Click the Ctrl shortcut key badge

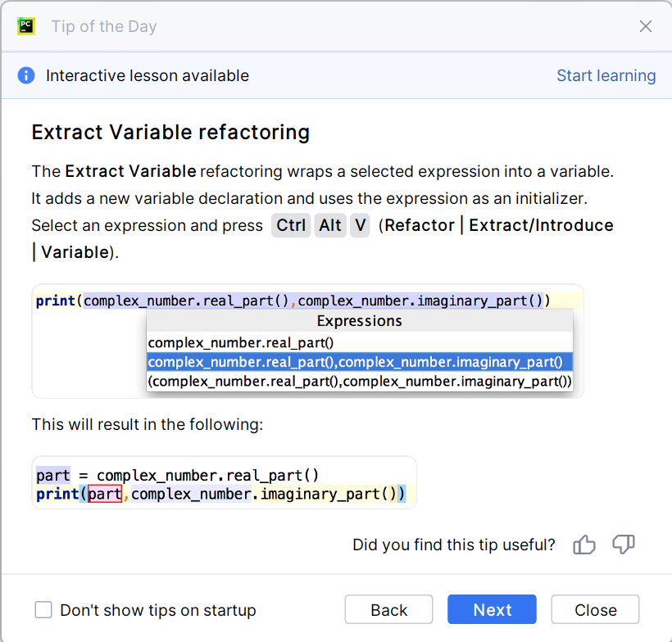pos(291,225)
